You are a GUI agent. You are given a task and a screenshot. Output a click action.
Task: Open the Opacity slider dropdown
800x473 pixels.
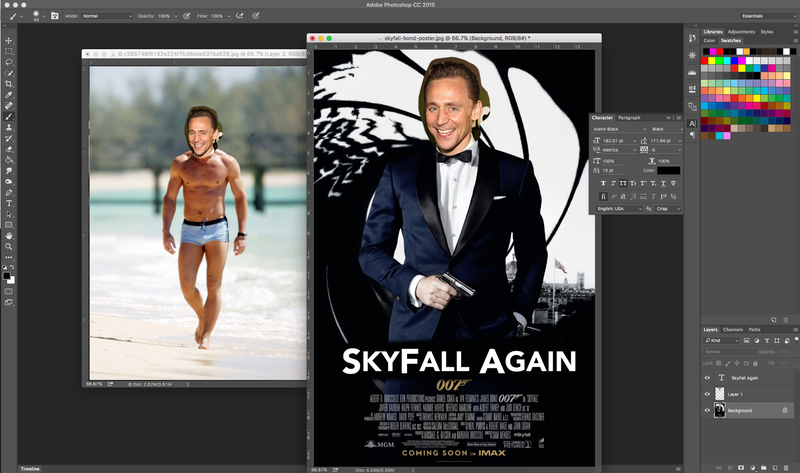click(176, 16)
